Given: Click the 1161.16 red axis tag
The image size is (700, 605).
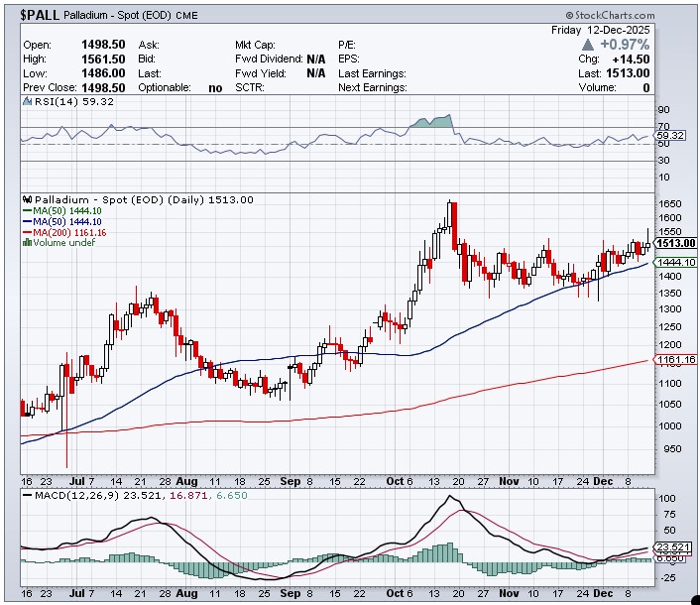Looking at the screenshot, I should (675, 359).
